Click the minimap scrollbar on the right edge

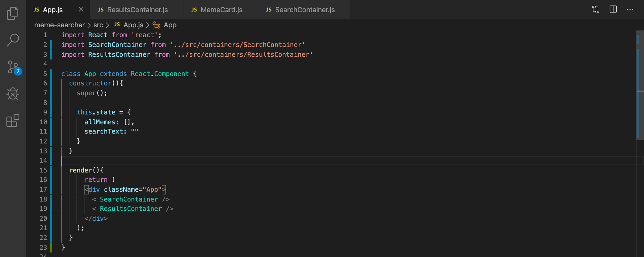click(640, 85)
